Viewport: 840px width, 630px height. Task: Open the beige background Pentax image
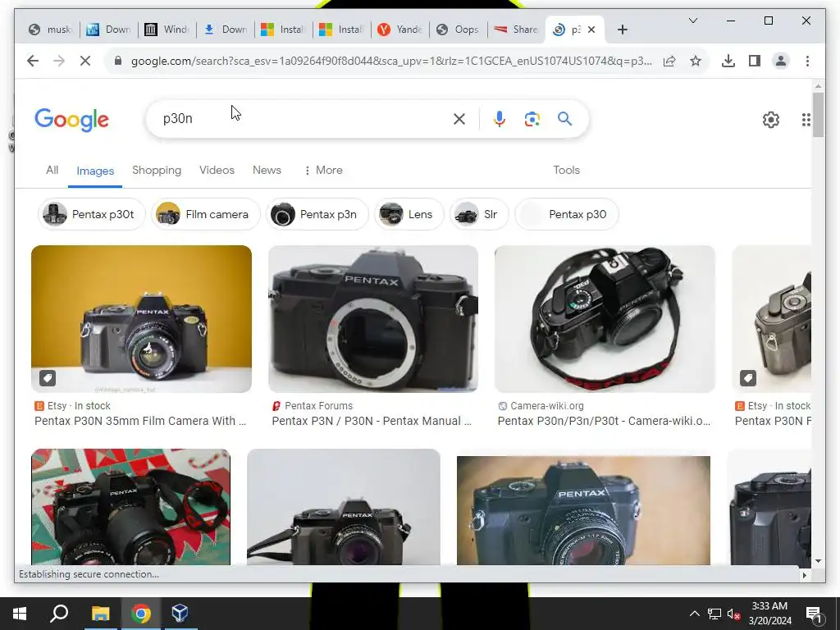(x=583, y=510)
